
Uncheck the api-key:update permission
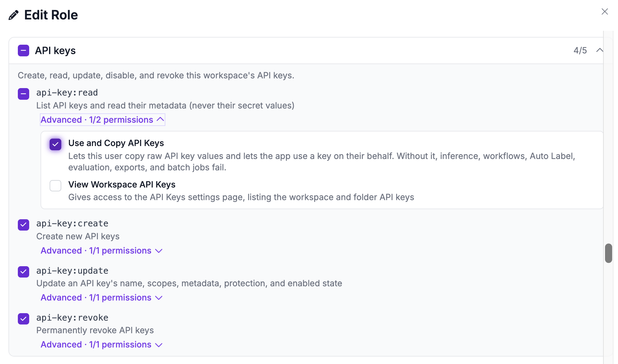[x=23, y=272]
